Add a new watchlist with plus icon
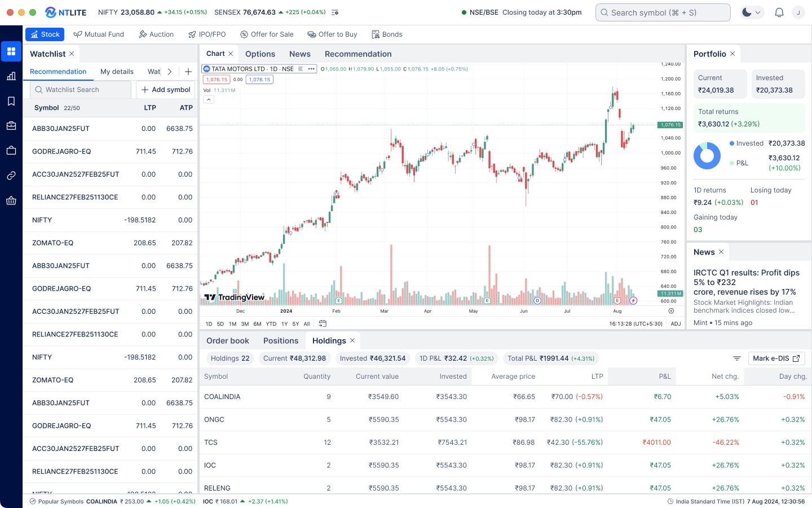The width and height of the screenshot is (812, 508). point(188,72)
